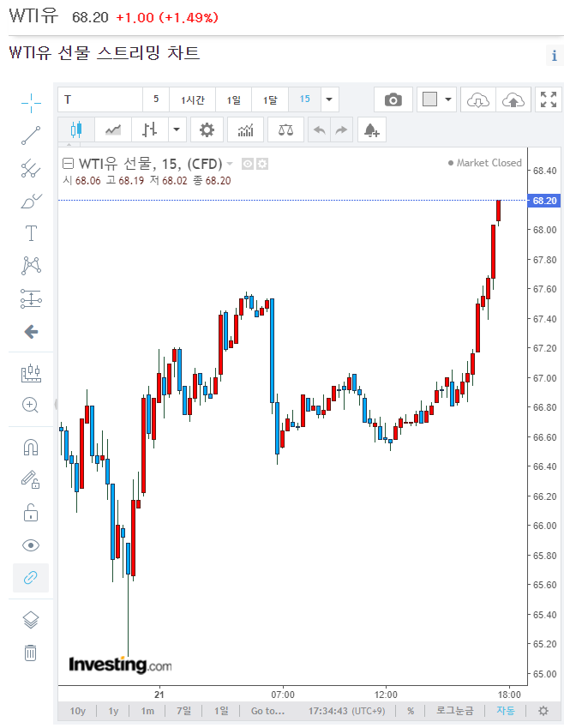Select the pitchfork drawing tool
This screenshot has height=728, width=564.
(31, 168)
